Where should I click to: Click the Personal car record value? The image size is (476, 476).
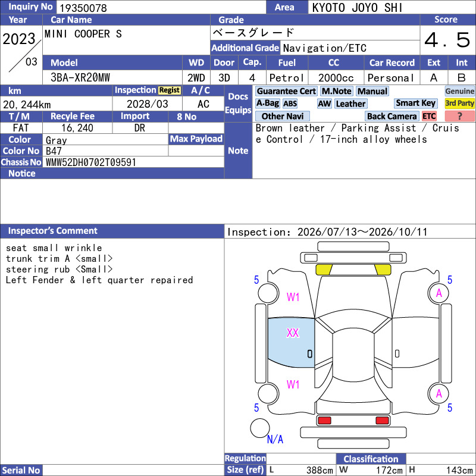coord(391,78)
